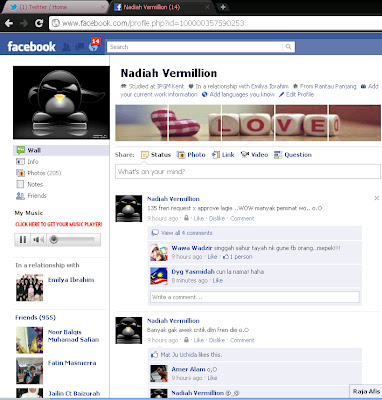This screenshot has width=382, height=400.
Task: Click Emilya Ibrahim's photo thumbnail
Action: tap(30, 287)
